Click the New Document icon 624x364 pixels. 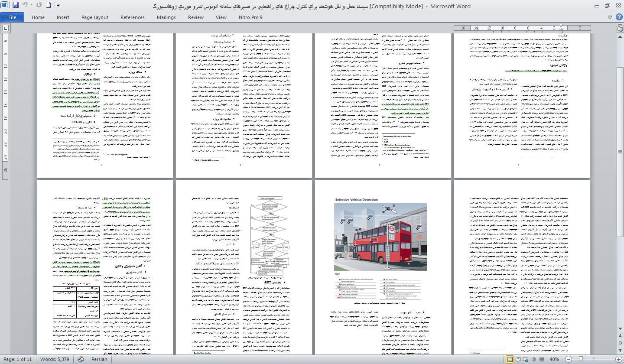tap(49, 5)
